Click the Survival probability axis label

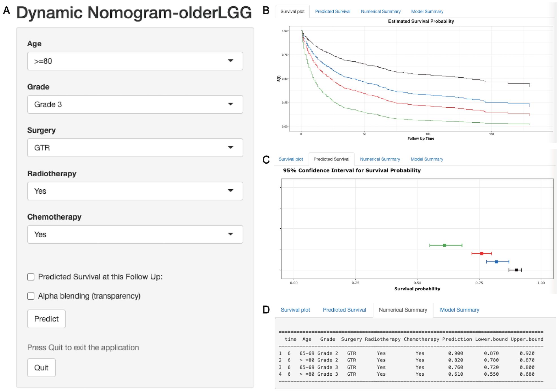point(417,289)
